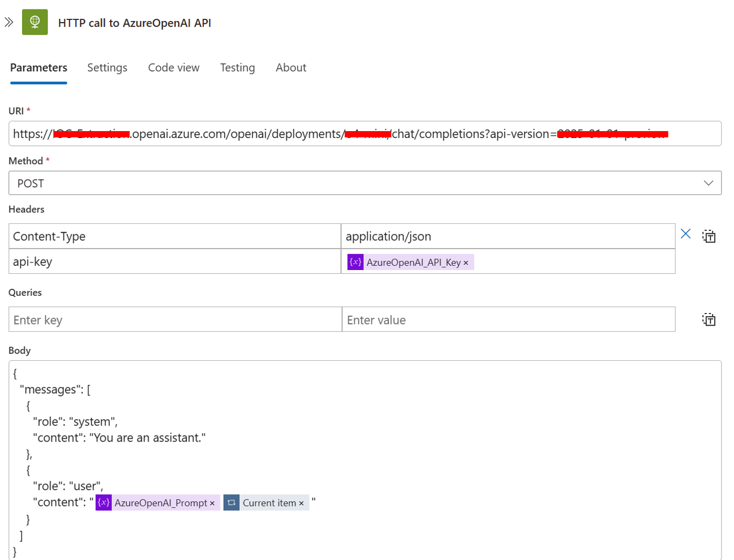Switch to the Settings tab
734x560 pixels.
[x=107, y=68]
